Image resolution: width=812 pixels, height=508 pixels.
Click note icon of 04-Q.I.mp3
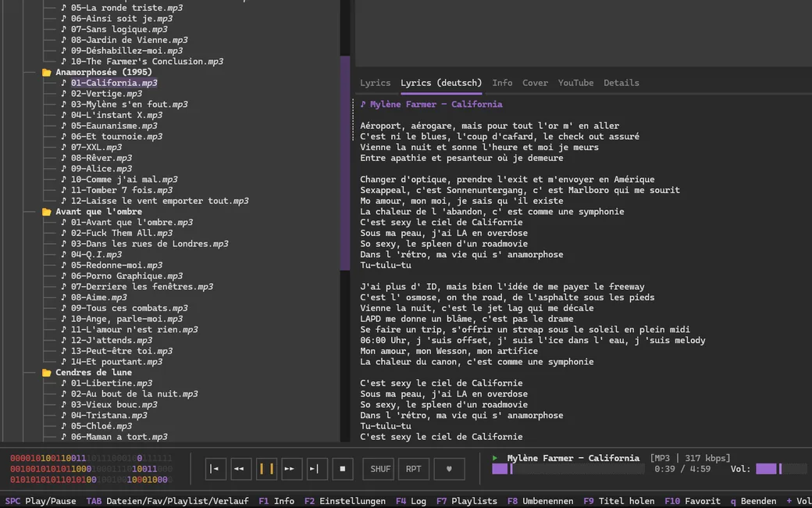[x=64, y=255]
